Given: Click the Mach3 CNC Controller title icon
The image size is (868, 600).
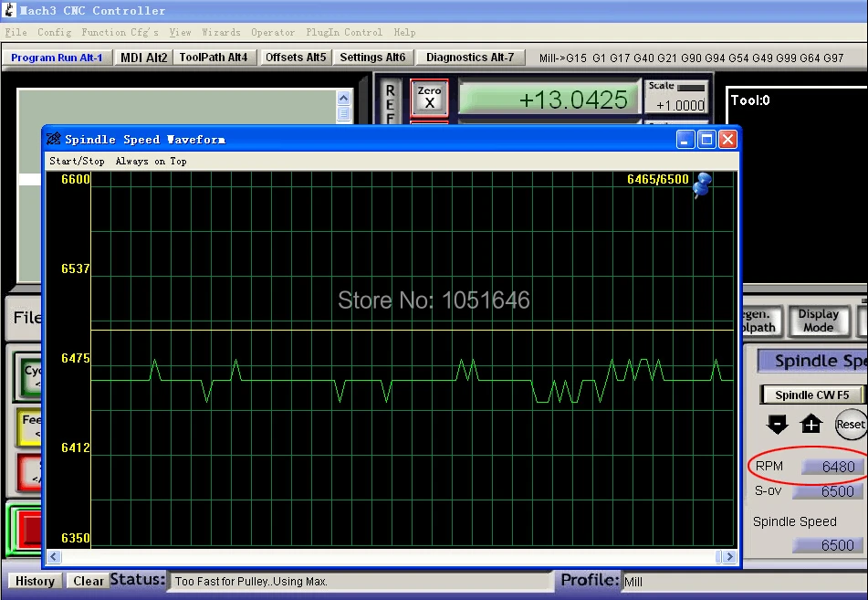Looking at the screenshot, I should [9, 10].
